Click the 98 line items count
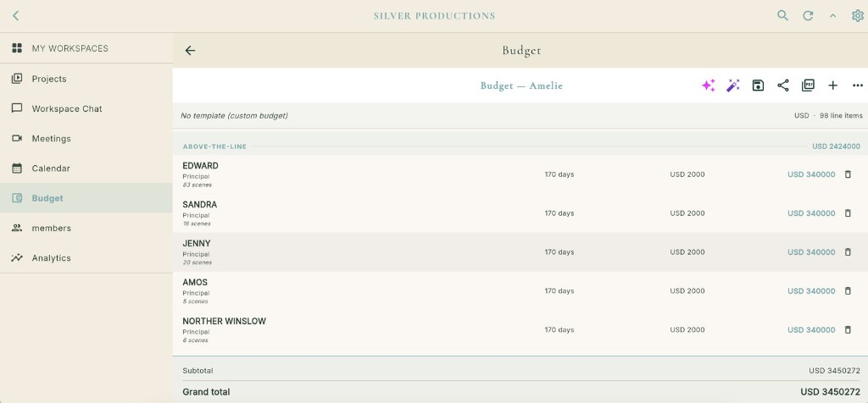The height and width of the screenshot is (403, 868). (x=841, y=115)
